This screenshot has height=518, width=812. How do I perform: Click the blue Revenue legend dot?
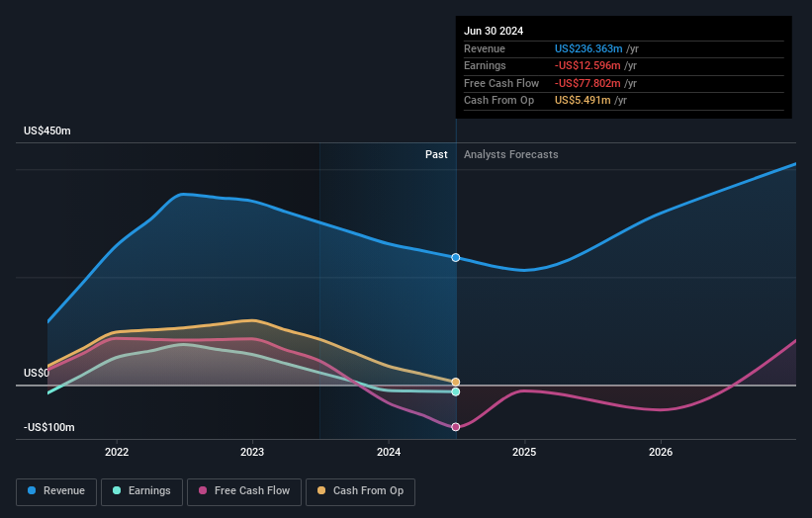[x=32, y=490]
